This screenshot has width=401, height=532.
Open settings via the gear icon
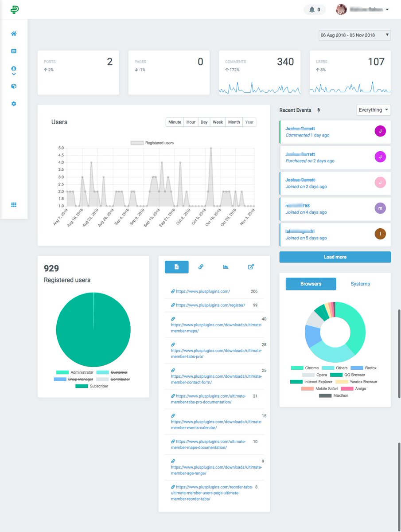tap(13, 103)
